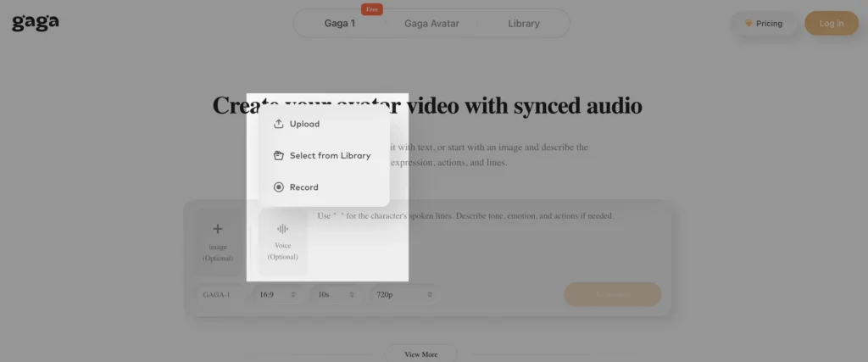Click the Log in button
This screenshot has width=868, height=362.
pos(832,23)
